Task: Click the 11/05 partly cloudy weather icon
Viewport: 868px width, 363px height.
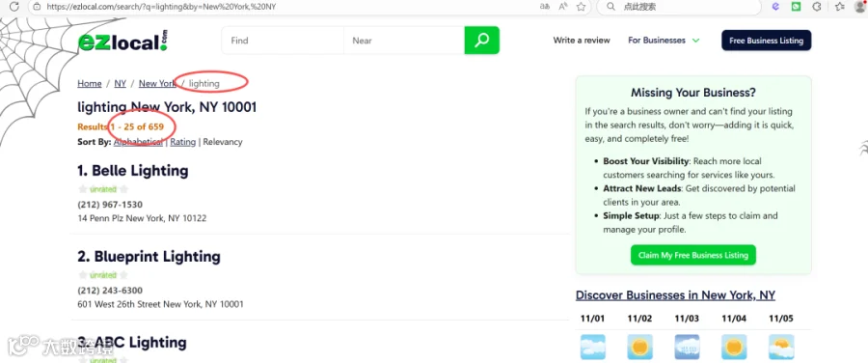Action: 781,347
